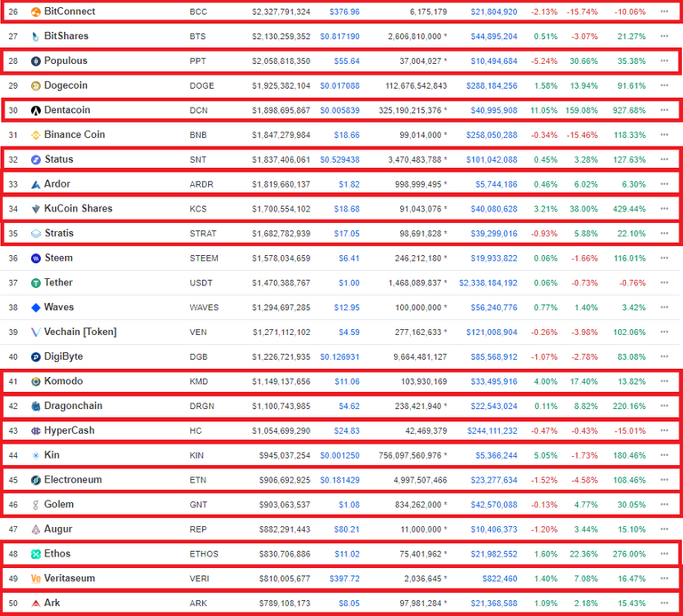
Task: Click the Populous coin logo icon
Action: click(36, 61)
